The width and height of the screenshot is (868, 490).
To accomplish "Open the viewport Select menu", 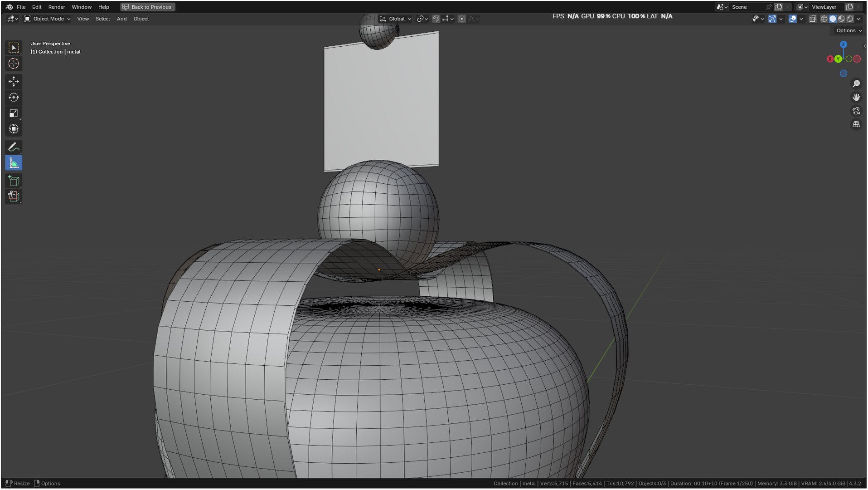I will (x=103, y=19).
